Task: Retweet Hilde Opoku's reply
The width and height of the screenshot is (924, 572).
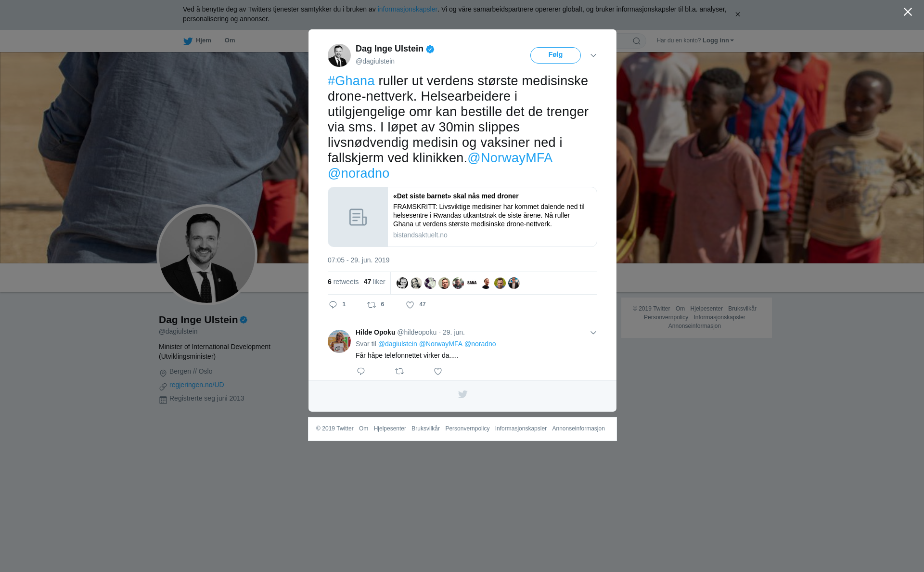Action: 399,371
